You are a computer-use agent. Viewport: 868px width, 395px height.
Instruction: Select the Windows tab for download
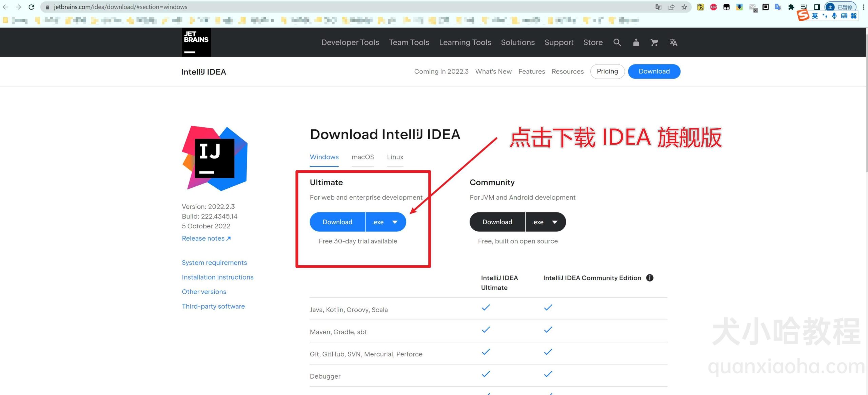click(x=324, y=157)
